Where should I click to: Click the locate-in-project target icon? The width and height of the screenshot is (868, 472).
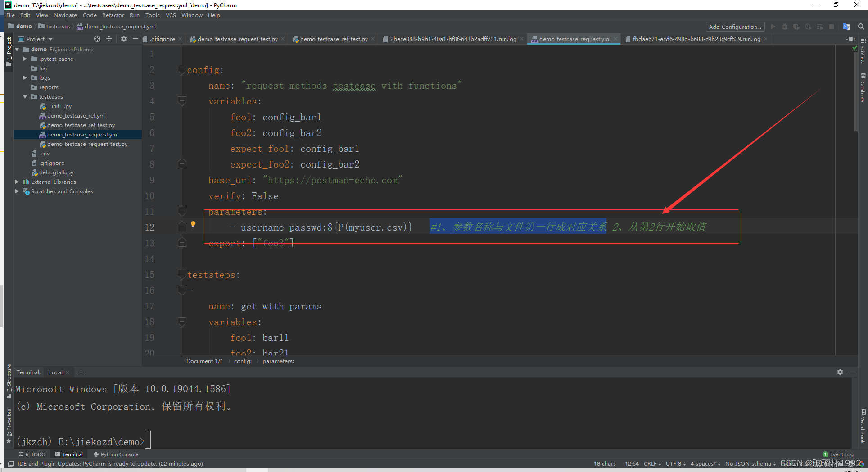click(97, 39)
